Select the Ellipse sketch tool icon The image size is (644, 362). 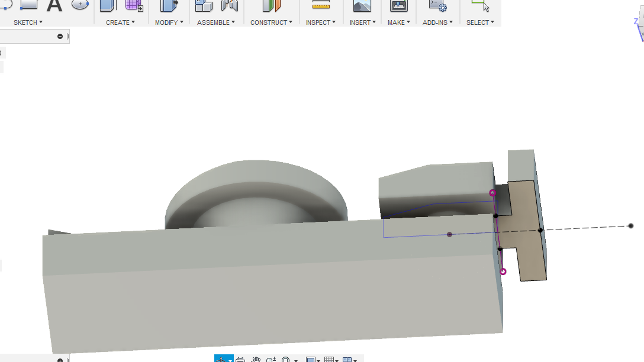[x=80, y=5]
